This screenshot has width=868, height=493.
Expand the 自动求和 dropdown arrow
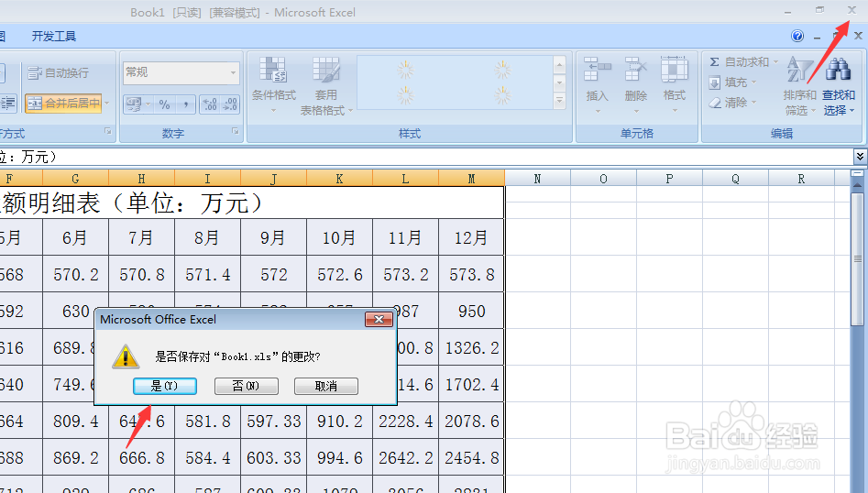click(775, 62)
